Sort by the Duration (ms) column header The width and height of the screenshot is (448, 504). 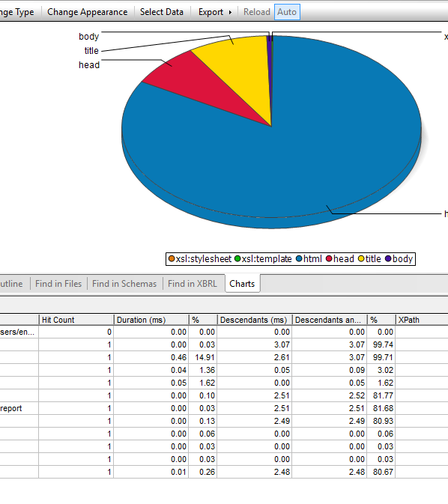coord(151,320)
